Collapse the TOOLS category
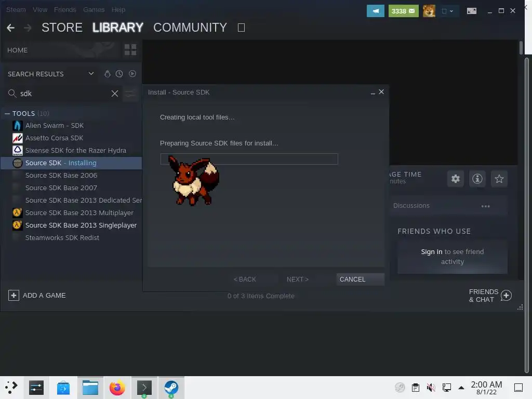This screenshot has width=532, height=399. 7,113
